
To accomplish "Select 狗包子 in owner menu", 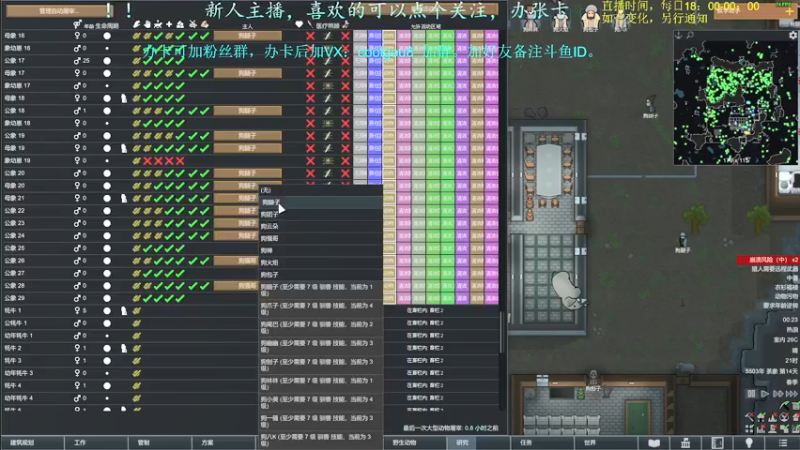I will [x=321, y=275].
